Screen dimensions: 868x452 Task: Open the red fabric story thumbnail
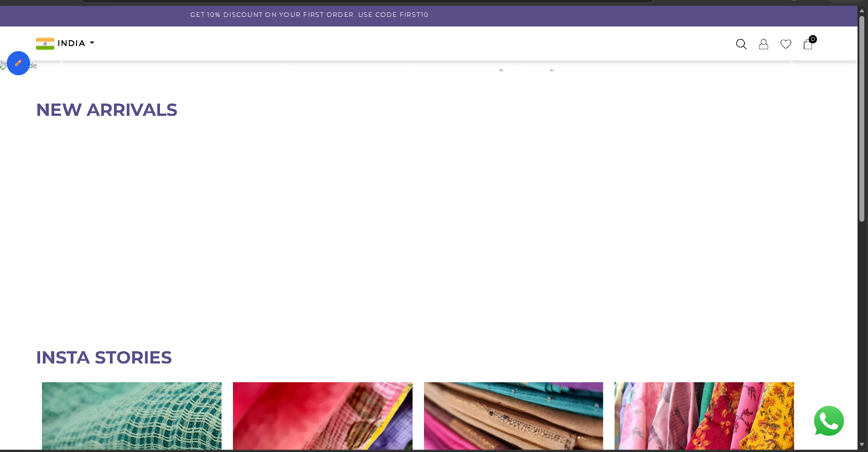322,416
